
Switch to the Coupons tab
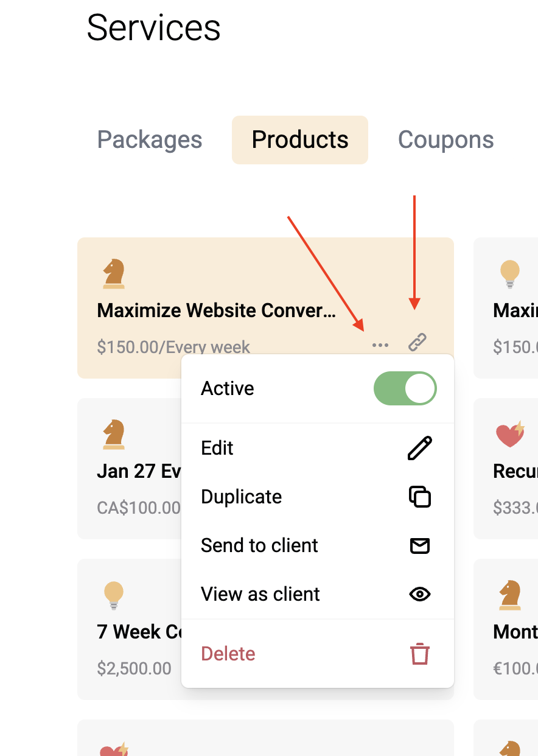pos(446,140)
